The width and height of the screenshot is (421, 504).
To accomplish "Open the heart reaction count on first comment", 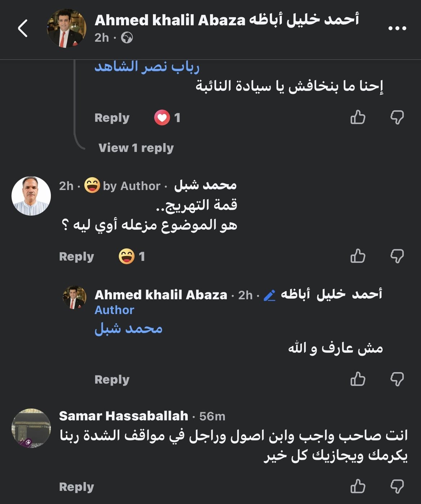I will (167, 117).
